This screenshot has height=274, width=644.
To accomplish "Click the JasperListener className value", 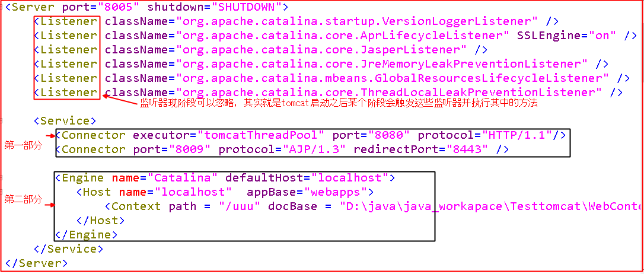I will coord(321,50).
